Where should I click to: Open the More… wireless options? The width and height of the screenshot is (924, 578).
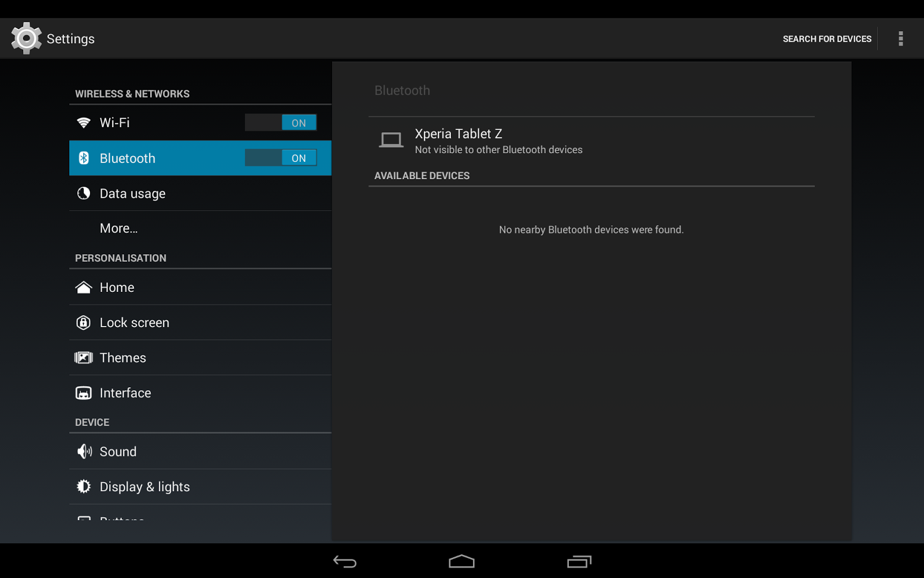click(x=200, y=228)
